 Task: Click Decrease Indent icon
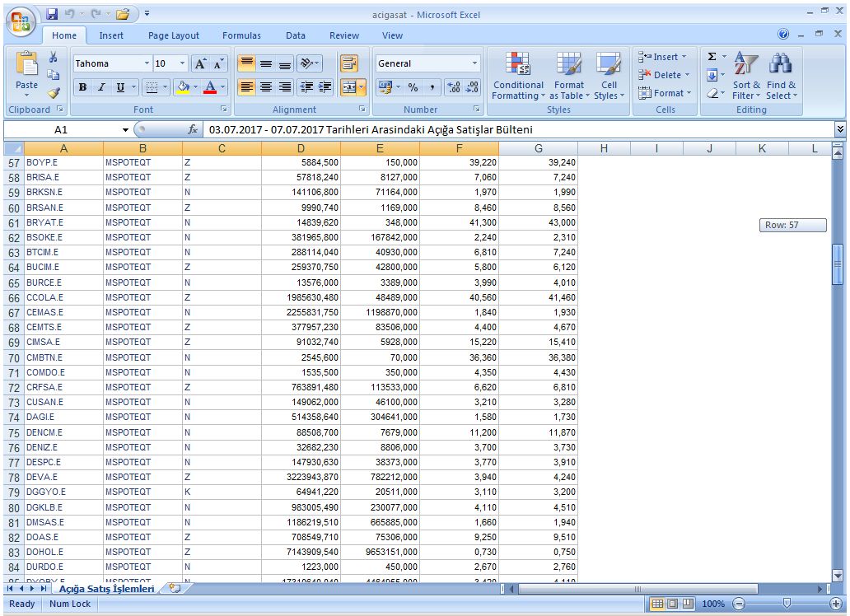[x=306, y=86]
